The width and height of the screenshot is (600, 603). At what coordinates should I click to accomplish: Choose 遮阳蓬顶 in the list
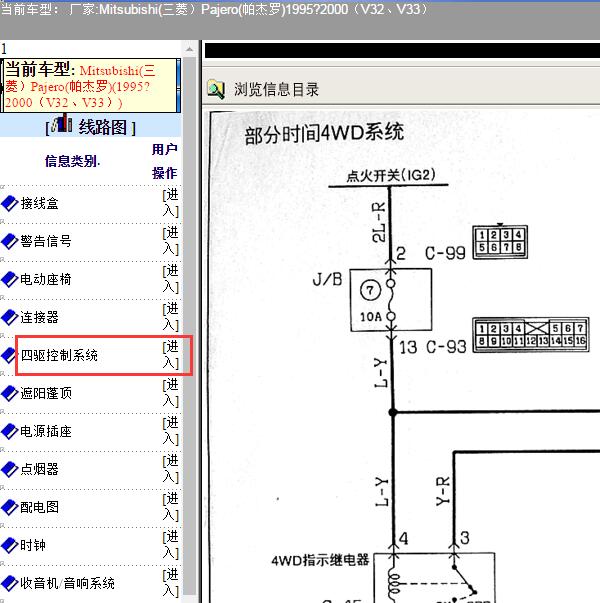tap(46, 393)
